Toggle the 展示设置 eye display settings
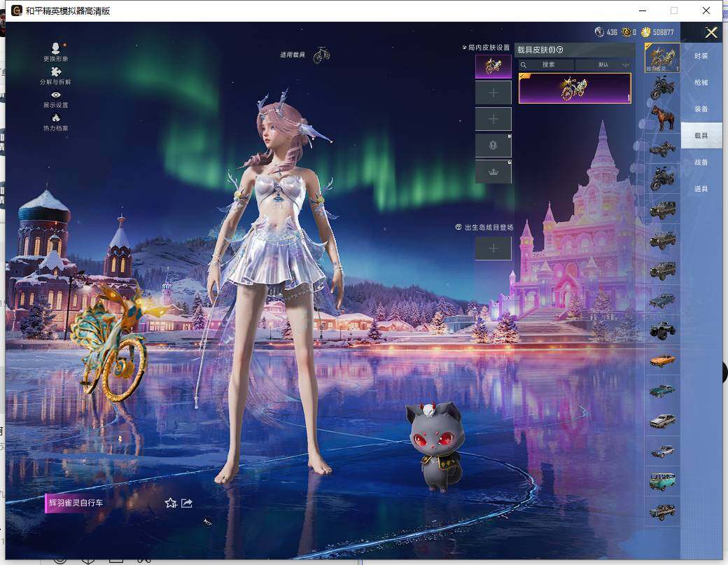The width and height of the screenshot is (728, 565). tap(56, 95)
